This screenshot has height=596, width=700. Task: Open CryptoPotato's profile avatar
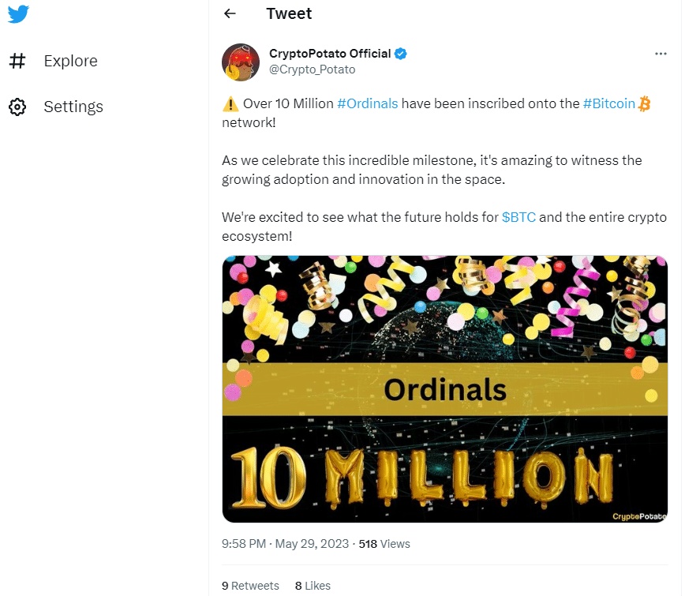241,62
